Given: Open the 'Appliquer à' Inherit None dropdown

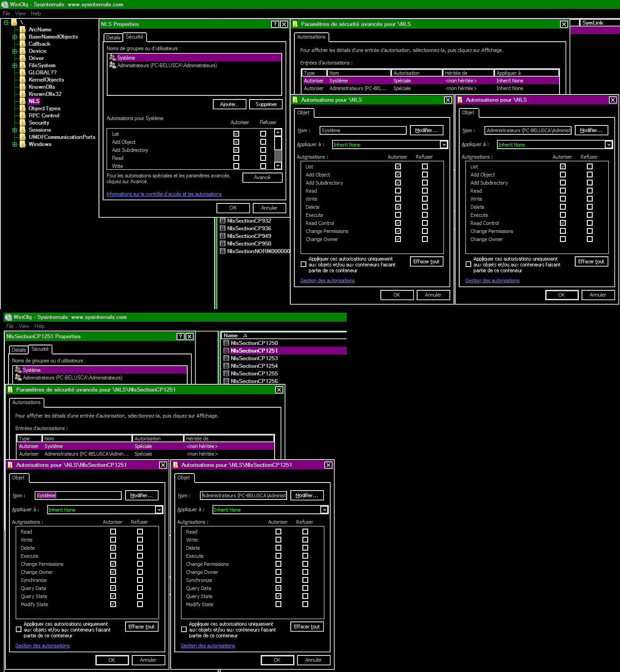Looking at the screenshot, I should click(x=443, y=144).
